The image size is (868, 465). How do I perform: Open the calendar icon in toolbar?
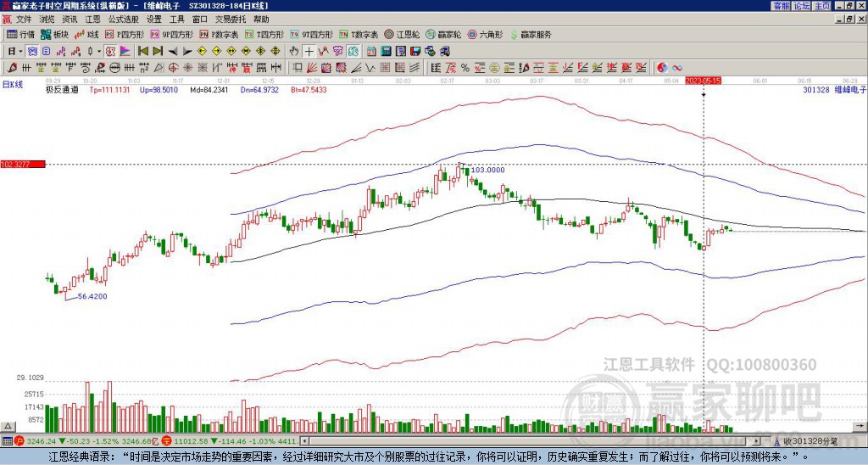[371, 52]
